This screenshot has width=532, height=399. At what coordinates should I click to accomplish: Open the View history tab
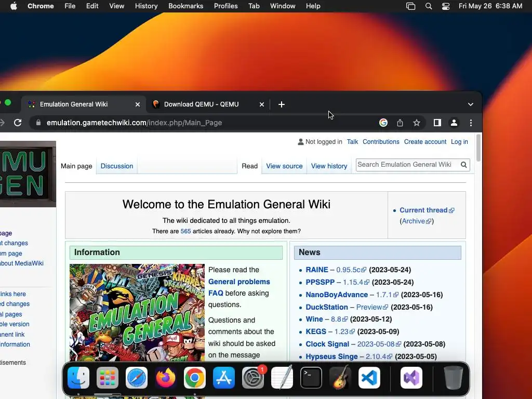pyautogui.click(x=329, y=166)
